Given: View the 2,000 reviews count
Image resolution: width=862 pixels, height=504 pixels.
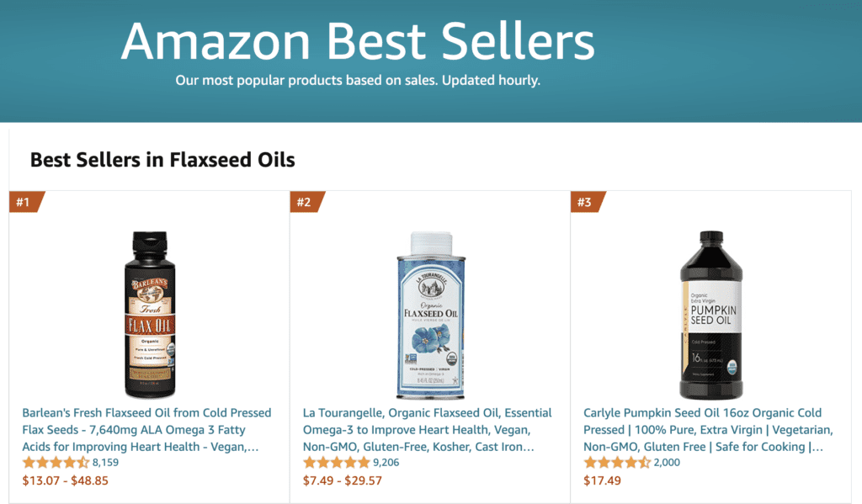Looking at the screenshot, I should 667,463.
